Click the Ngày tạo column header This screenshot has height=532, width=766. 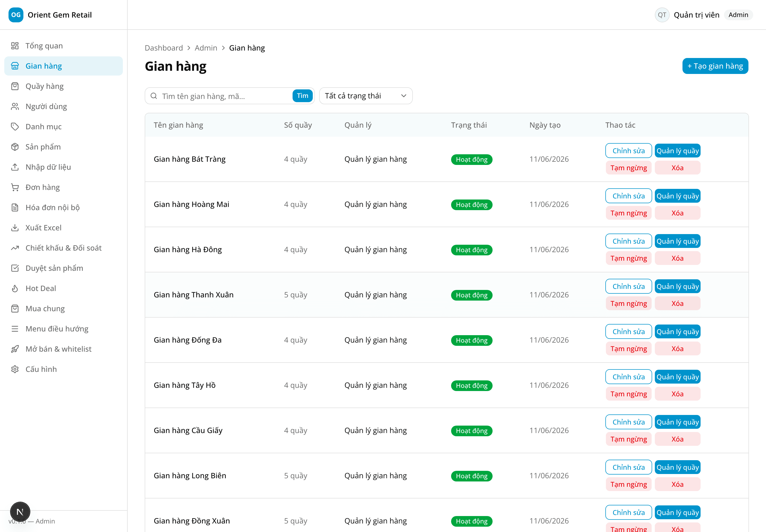click(545, 125)
